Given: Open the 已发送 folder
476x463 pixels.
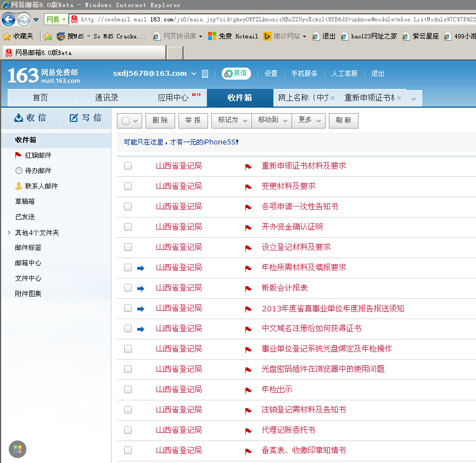Looking at the screenshot, I should point(25,217).
